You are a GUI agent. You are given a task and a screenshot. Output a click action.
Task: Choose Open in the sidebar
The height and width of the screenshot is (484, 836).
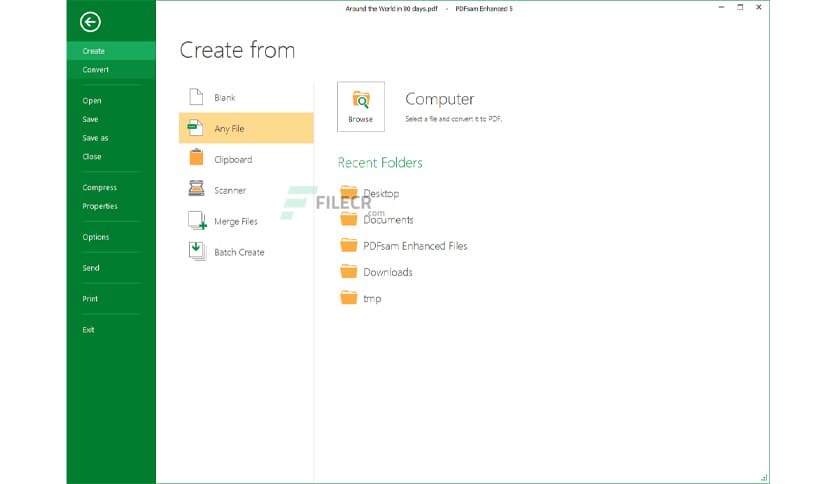tap(92, 101)
